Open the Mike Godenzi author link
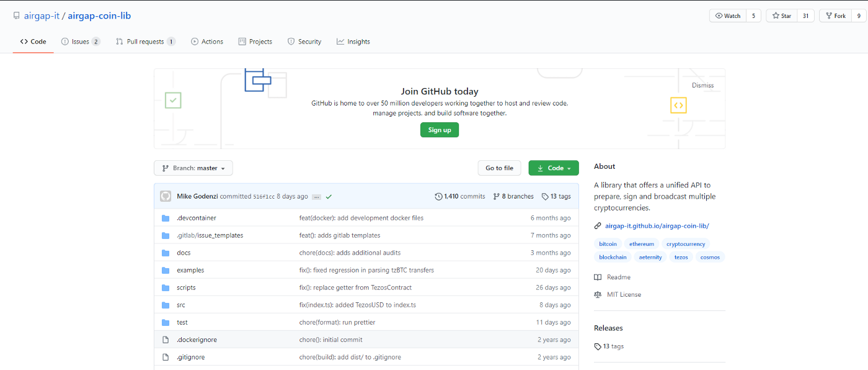 coord(197,196)
